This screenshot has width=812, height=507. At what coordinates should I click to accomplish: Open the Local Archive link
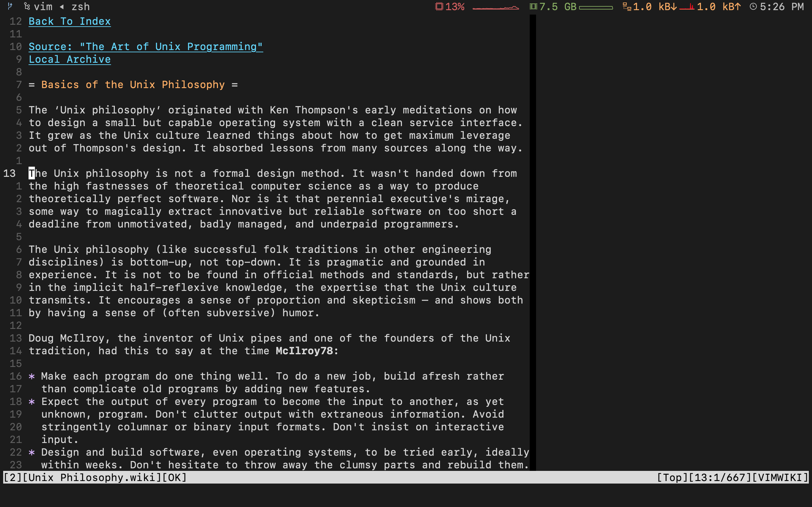tap(69, 59)
